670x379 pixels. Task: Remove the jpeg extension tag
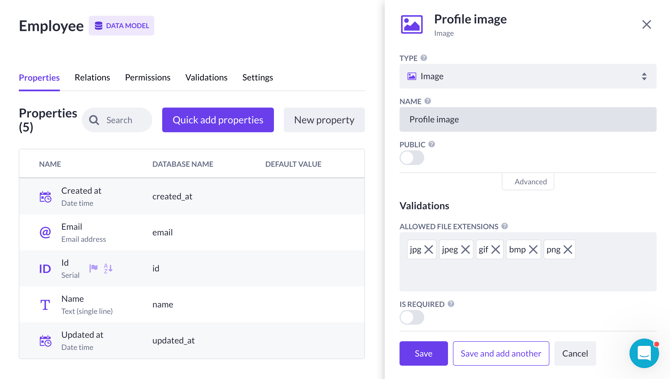point(465,250)
